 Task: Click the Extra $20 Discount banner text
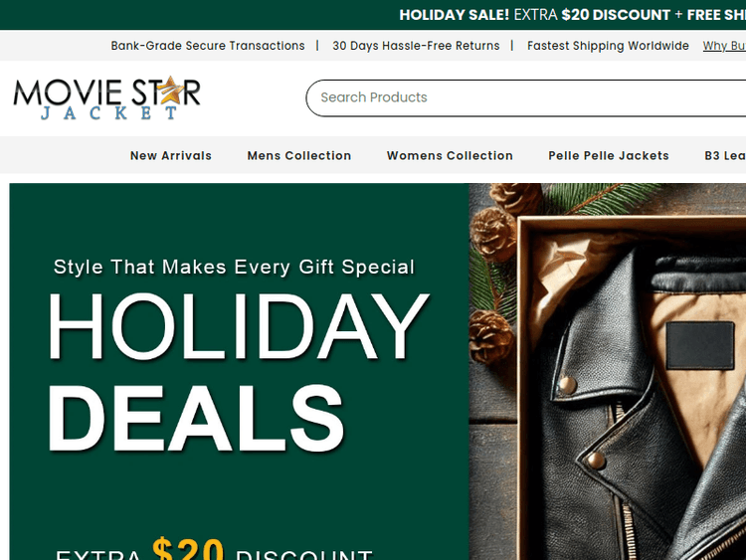coord(214,549)
